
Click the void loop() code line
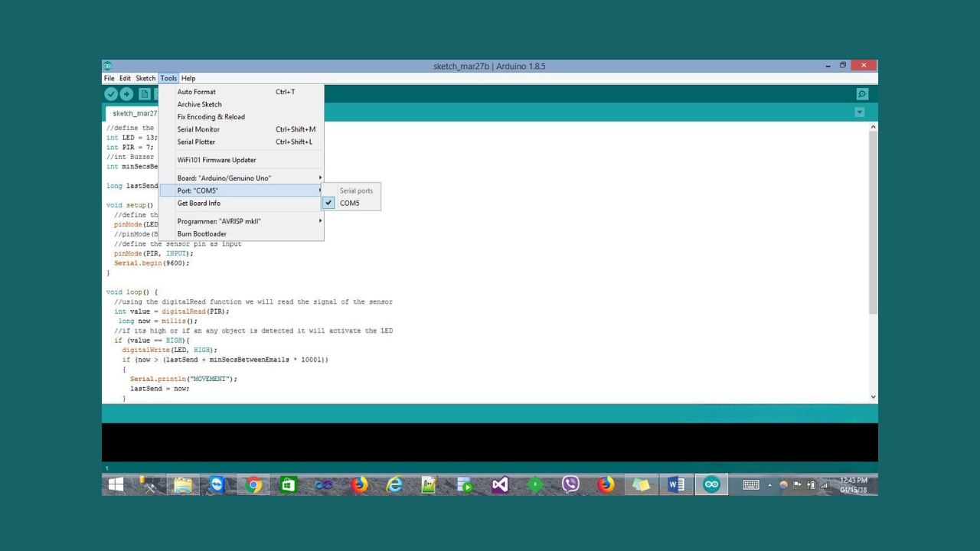132,292
